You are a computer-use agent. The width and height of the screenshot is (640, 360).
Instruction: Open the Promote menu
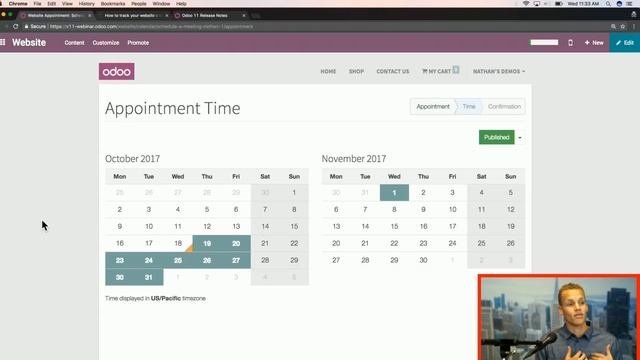tap(138, 42)
